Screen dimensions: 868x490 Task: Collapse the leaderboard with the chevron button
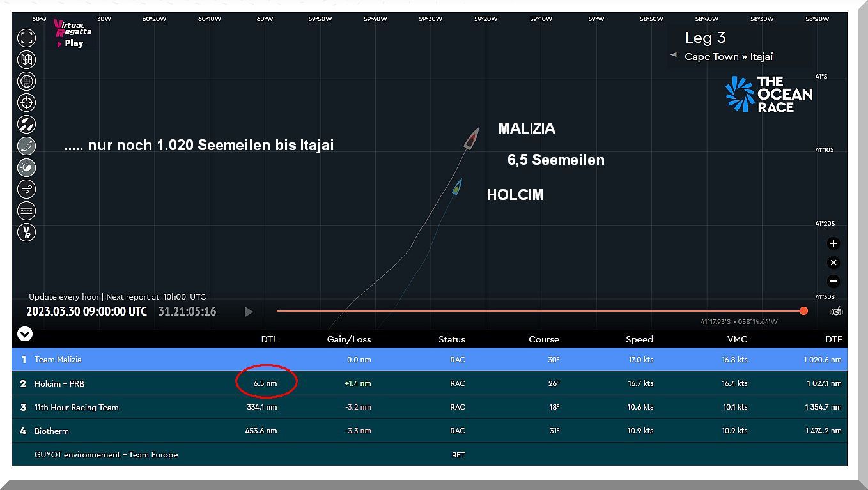[x=25, y=333]
